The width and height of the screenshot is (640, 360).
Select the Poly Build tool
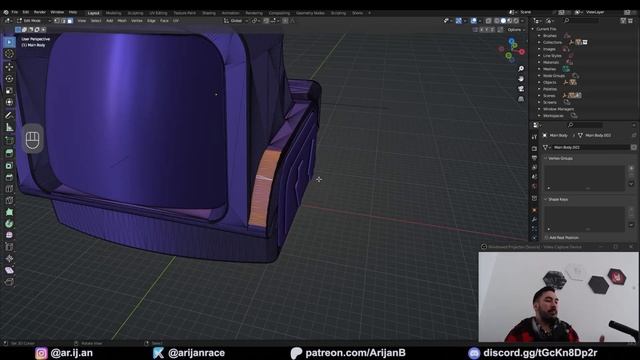(9, 212)
